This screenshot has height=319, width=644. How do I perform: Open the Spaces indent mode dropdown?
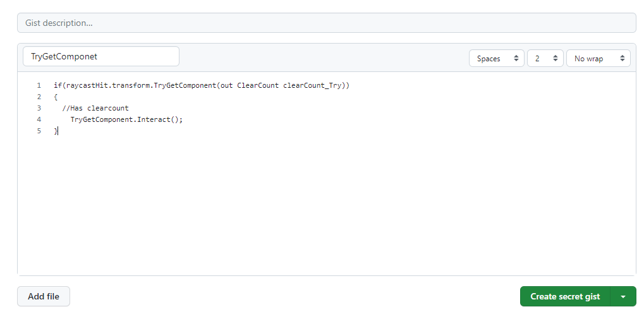pyautogui.click(x=497, y=58)
